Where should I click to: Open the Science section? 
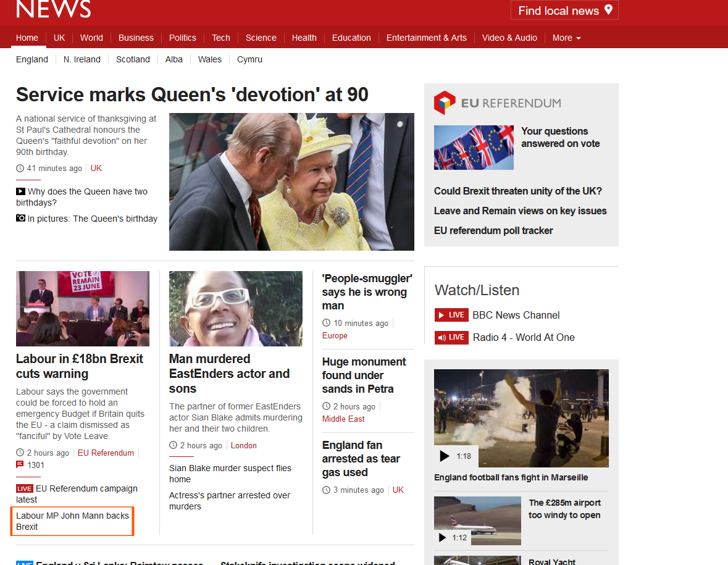click(x=261, y=38)
